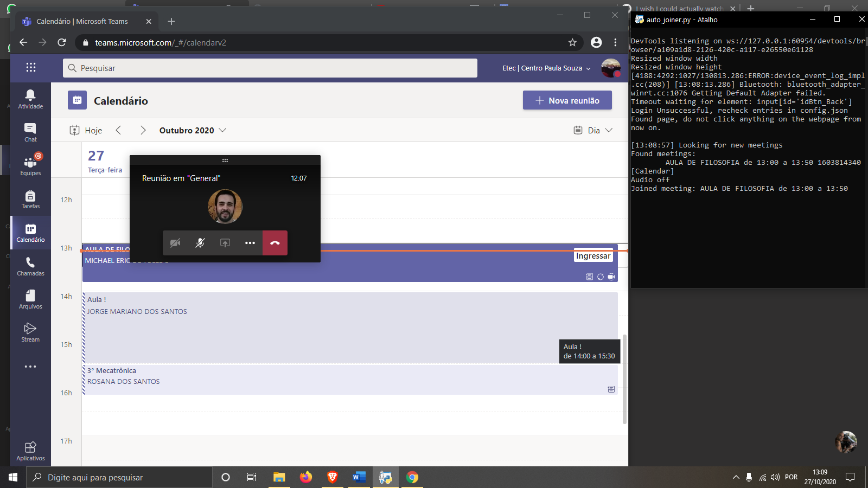The width and height of the screenshot is (868, 488).
Task: Open Stream from the Teams sidebar
Action: (30, 332)
